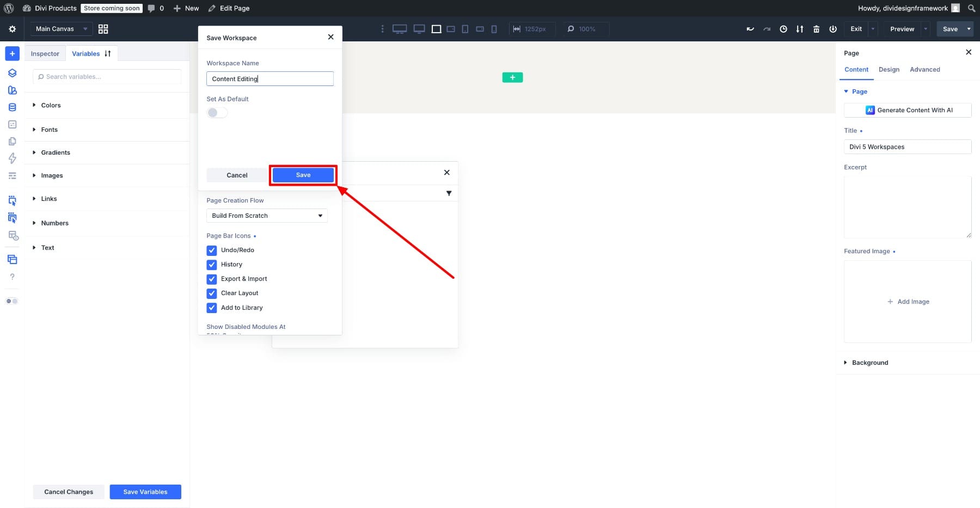Open the pages copy sidebar icon

[x=12, y=141]
